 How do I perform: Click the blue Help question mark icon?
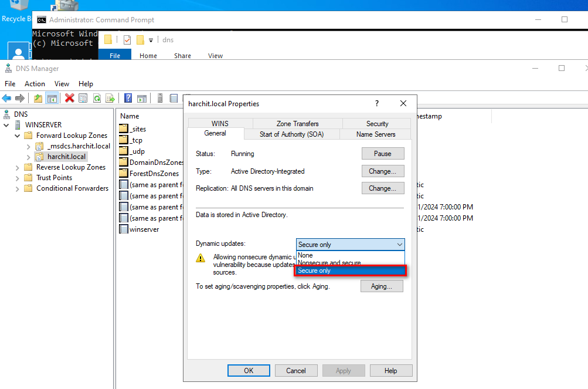point(127,98)
